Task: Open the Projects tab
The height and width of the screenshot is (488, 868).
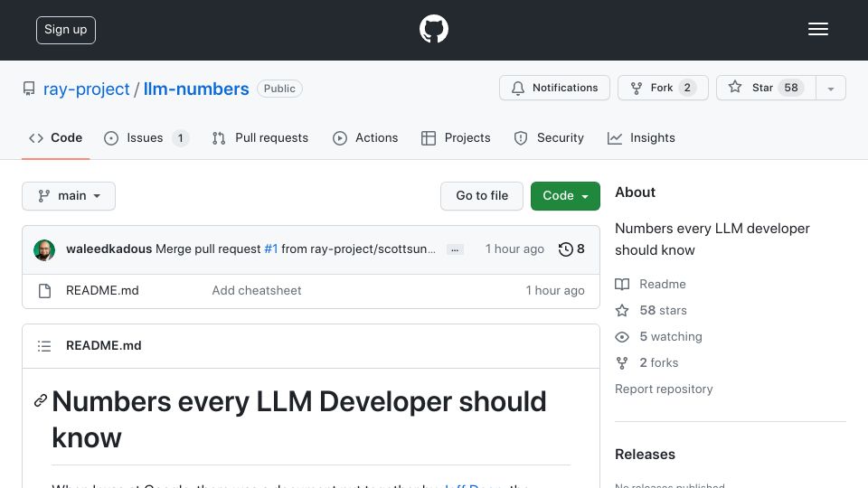Action: coord(456,137)
